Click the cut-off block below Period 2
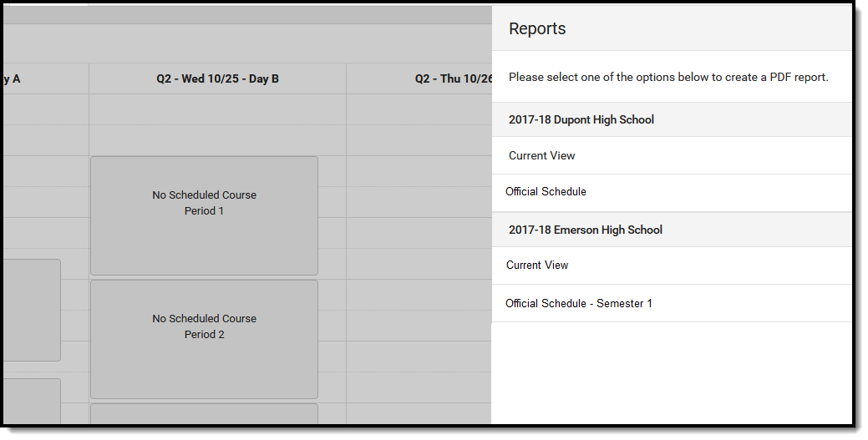868x440 pixels. click(x=204, y=413)
